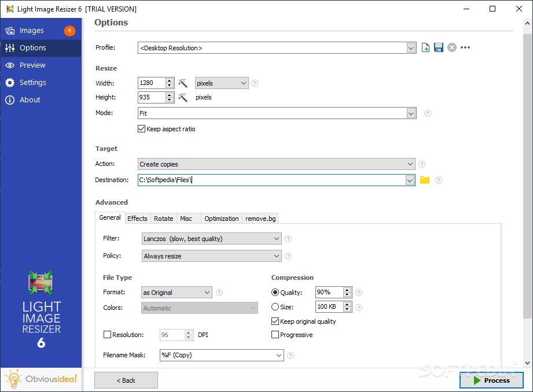Decrease the Height with the down stepper arrow
The width and height of the screenshot is (533, 392).
(170, 100)
